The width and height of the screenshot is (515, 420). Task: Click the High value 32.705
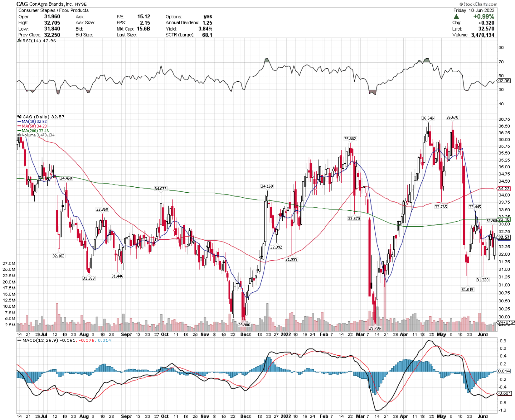[x=52, y=23]
